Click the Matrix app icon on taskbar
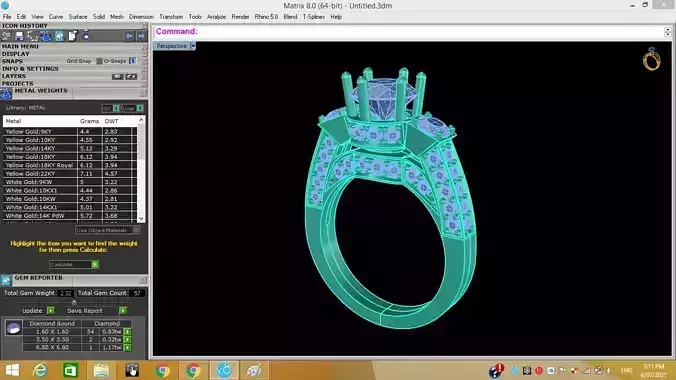 pyautogui.click(x=224, y=371)
